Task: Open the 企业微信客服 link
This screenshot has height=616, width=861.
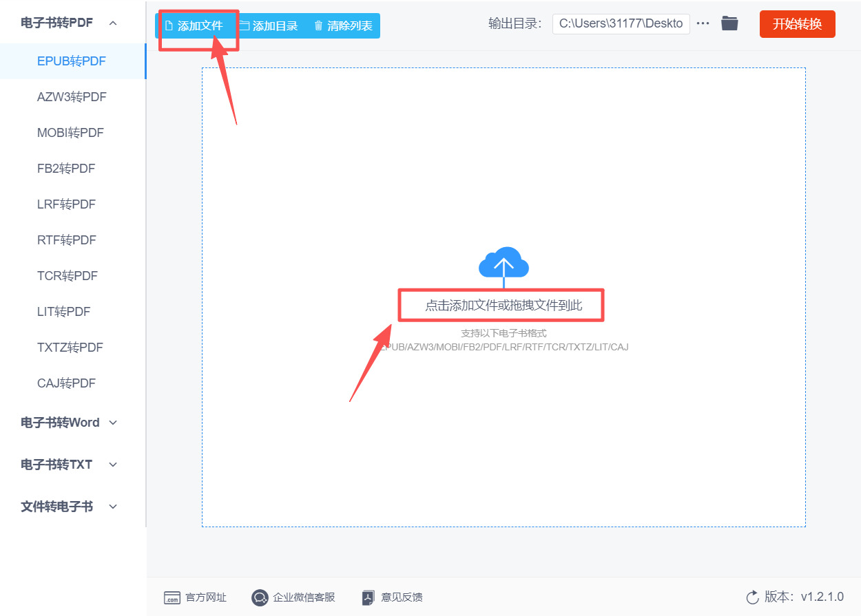Action: click(x=304, y=597)
